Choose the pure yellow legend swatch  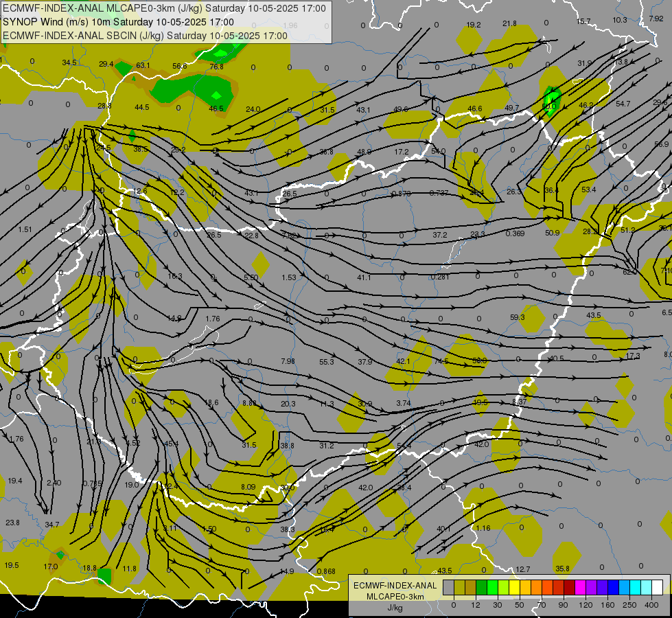point(514,587)
